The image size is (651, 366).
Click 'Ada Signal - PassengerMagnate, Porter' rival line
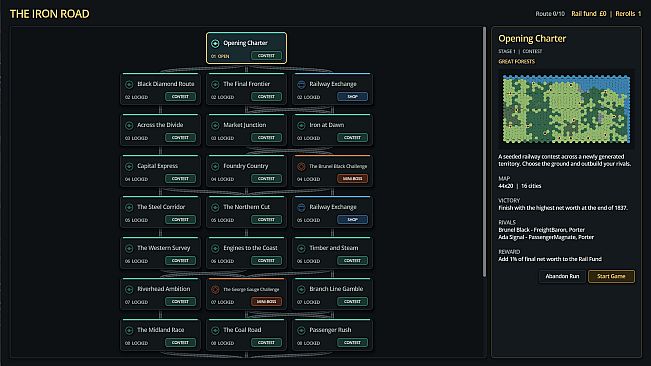point(546,237)
